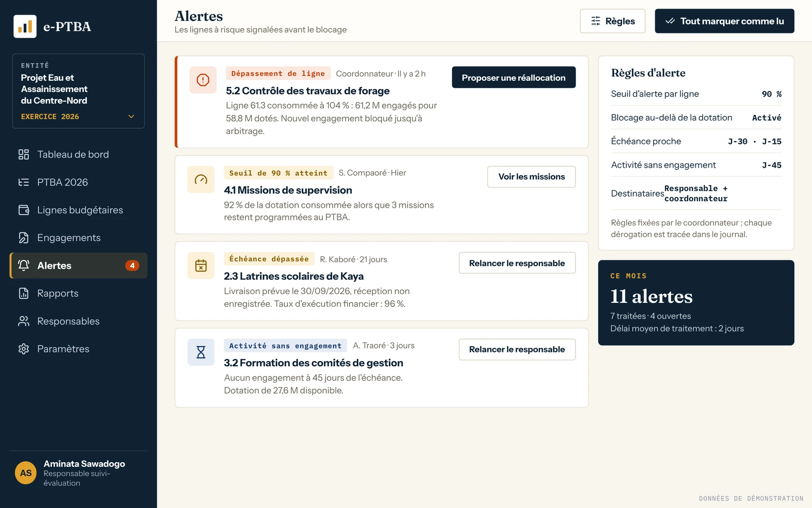The height and width of the screenshot is (508, 812).
Task: Click the Activé blocage value
Action: (767, 118)
